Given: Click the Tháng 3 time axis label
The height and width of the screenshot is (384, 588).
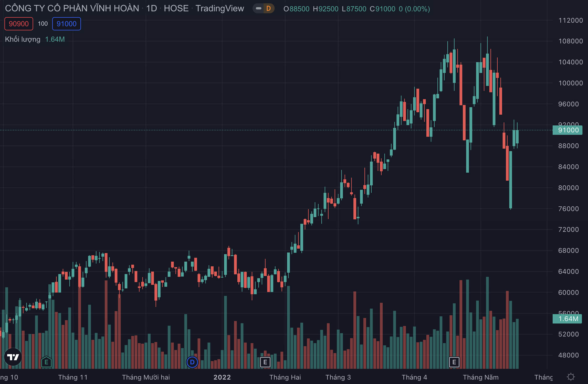Looking at the screenshot, I should coord(338,377).
